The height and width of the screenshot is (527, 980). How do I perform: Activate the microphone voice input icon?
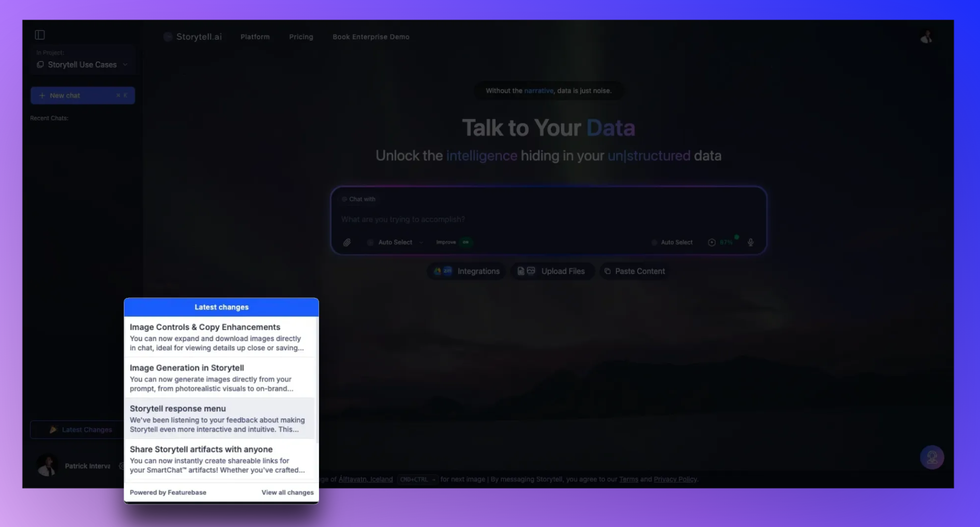(x=750, y=242)
